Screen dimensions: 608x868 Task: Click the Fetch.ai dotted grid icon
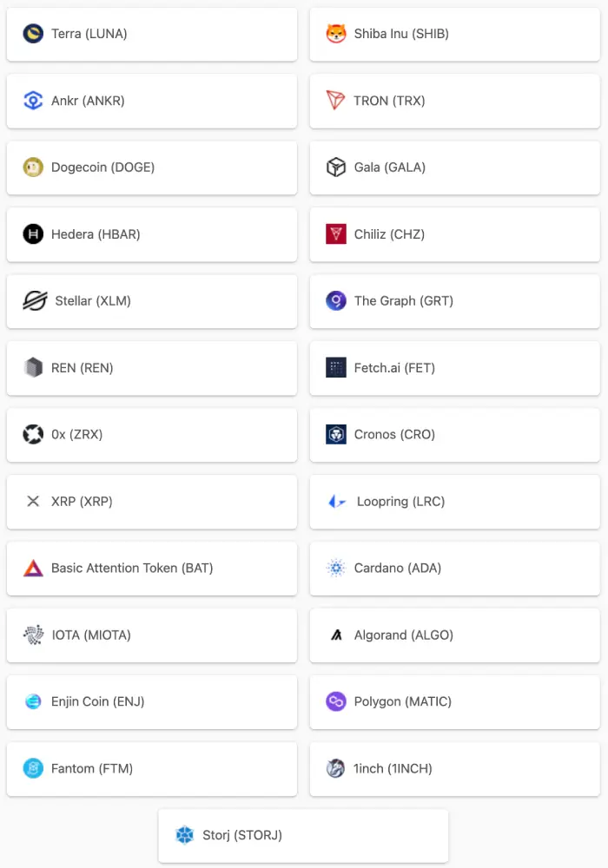coord(336,367)
